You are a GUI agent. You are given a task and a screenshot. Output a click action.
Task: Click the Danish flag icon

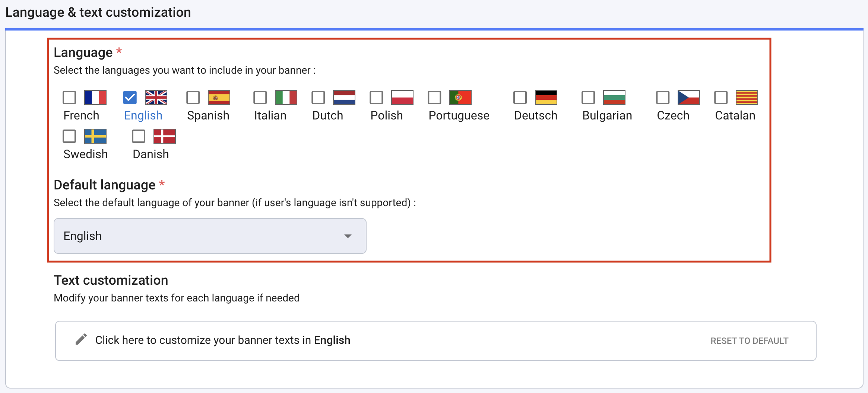point(164,136)
